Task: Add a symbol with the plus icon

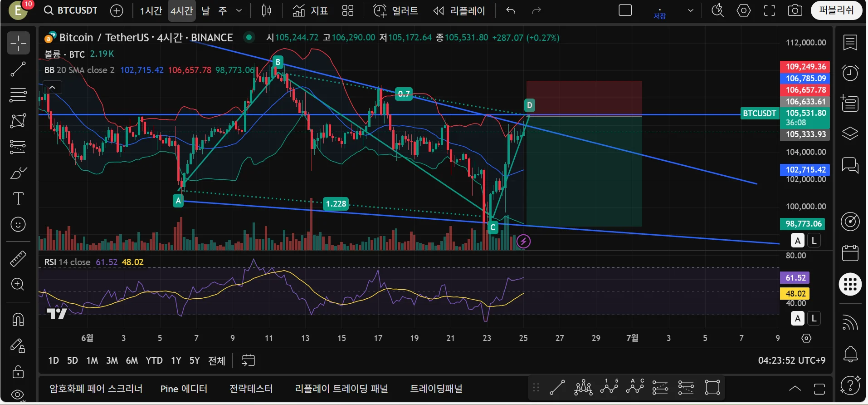Action: [x=117, y=10]
